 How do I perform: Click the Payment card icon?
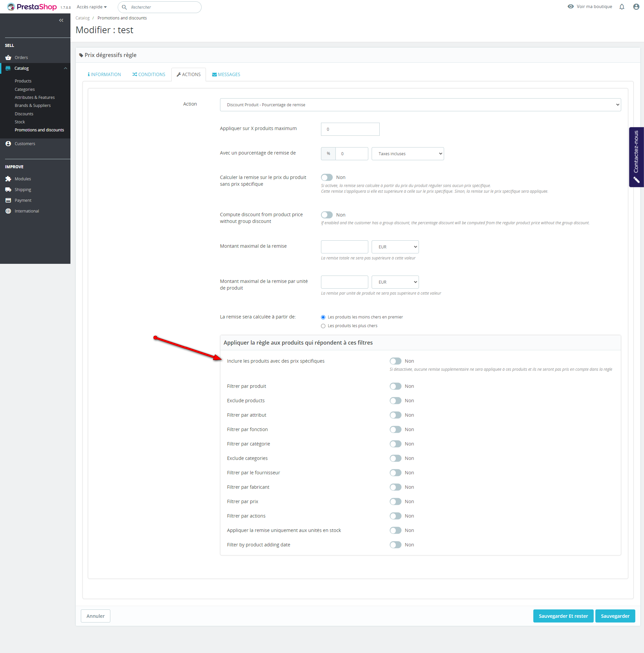(8, 200)
